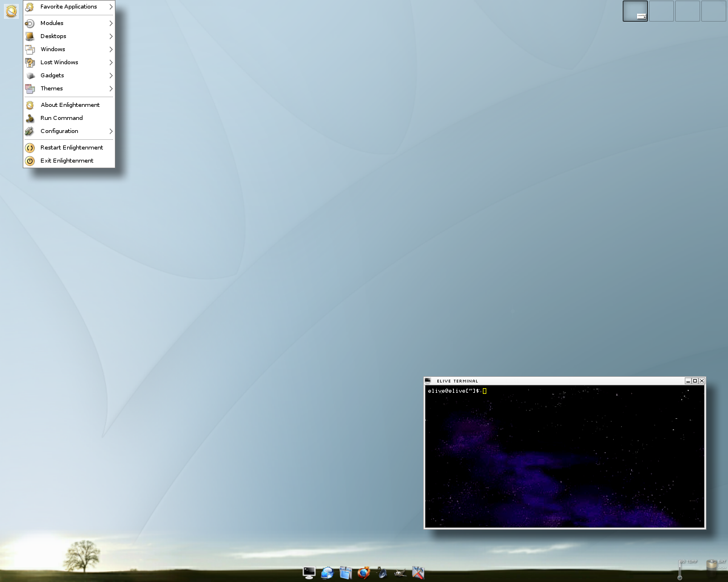Screen dimensions: 728x582
Task: Open the tools settings icon in the dock
Action: [x=418, y=572]
